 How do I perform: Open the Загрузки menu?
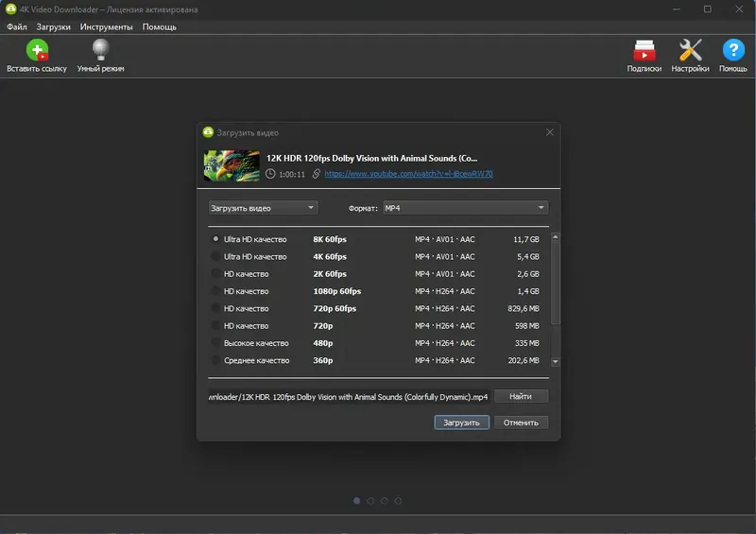click(54, 27)
